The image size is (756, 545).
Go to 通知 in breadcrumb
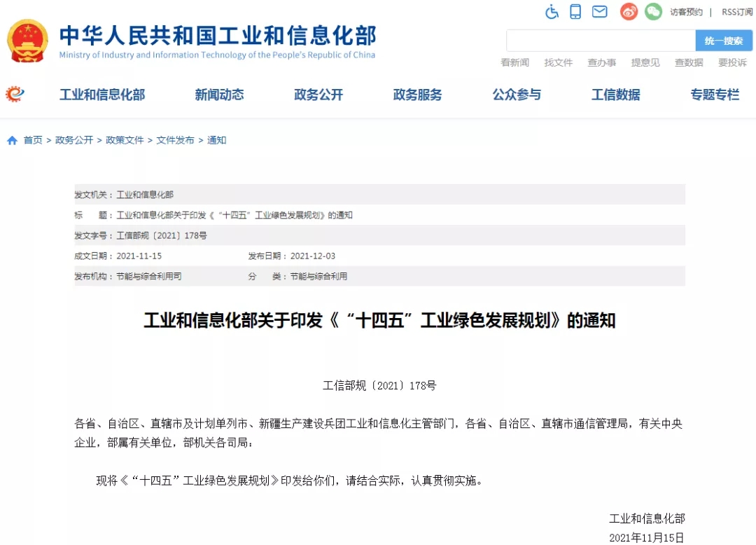point(216,140)
